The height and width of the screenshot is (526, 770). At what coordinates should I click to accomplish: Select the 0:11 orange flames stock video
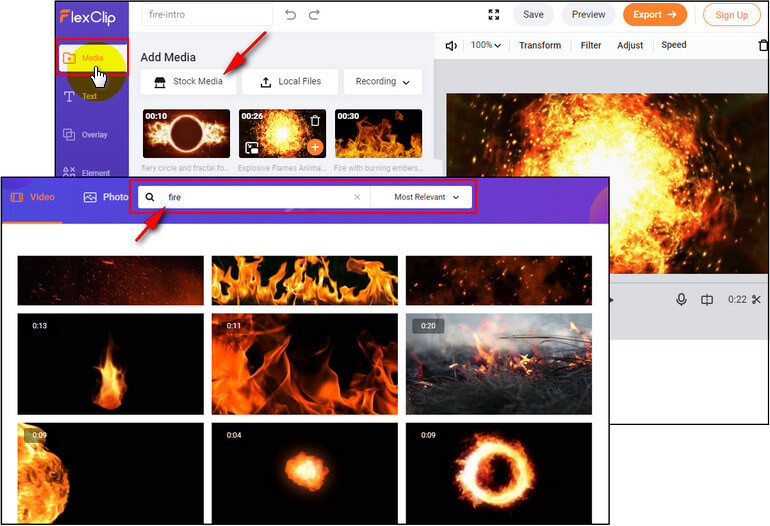tap(304, 364)
